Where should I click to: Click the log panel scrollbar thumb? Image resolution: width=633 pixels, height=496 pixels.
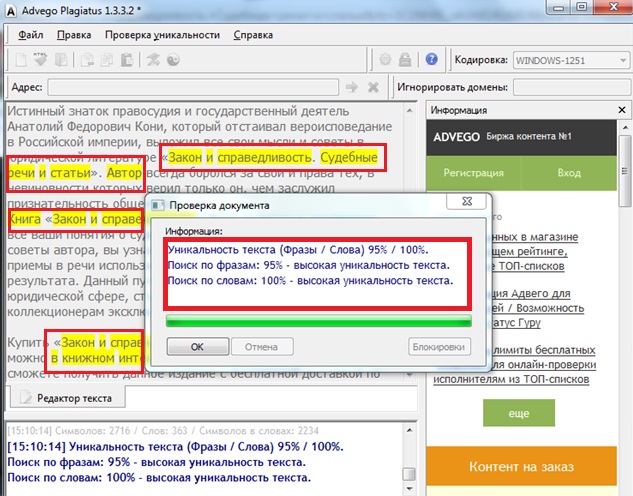[x=409, y=474]
